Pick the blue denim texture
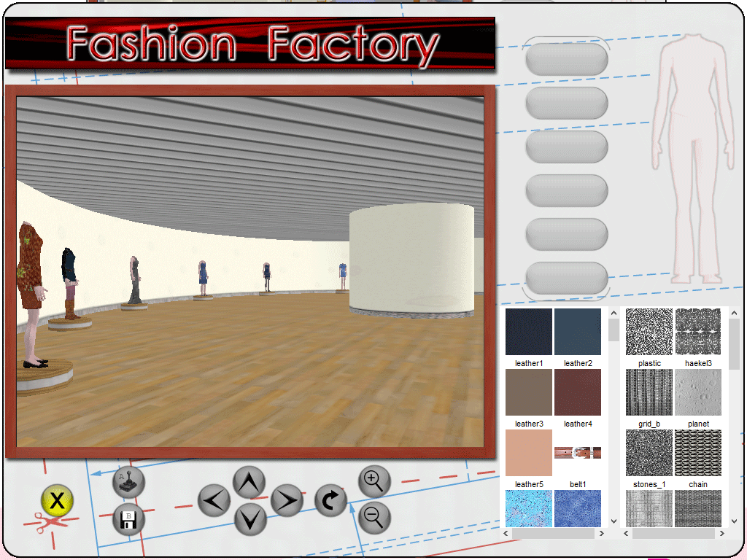This screenshot has width=747, height=560. point(578,508)
